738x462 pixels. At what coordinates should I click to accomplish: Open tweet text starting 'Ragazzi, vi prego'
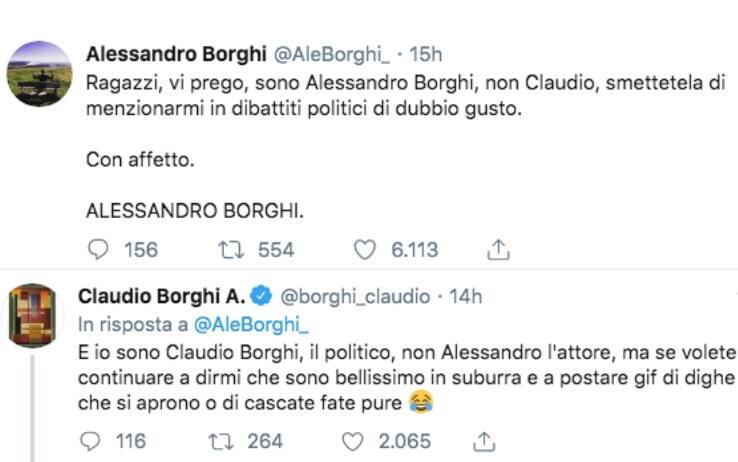(x=400, y=97)
